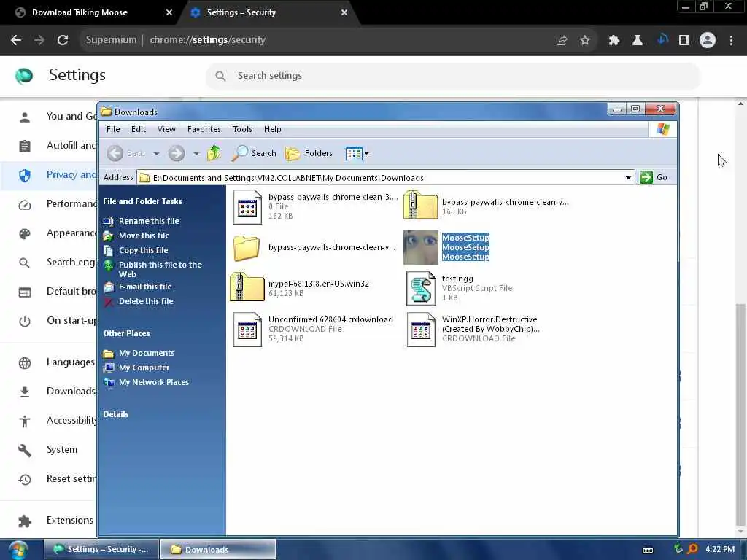Click Publish this file to the Web

click(160, 270)
